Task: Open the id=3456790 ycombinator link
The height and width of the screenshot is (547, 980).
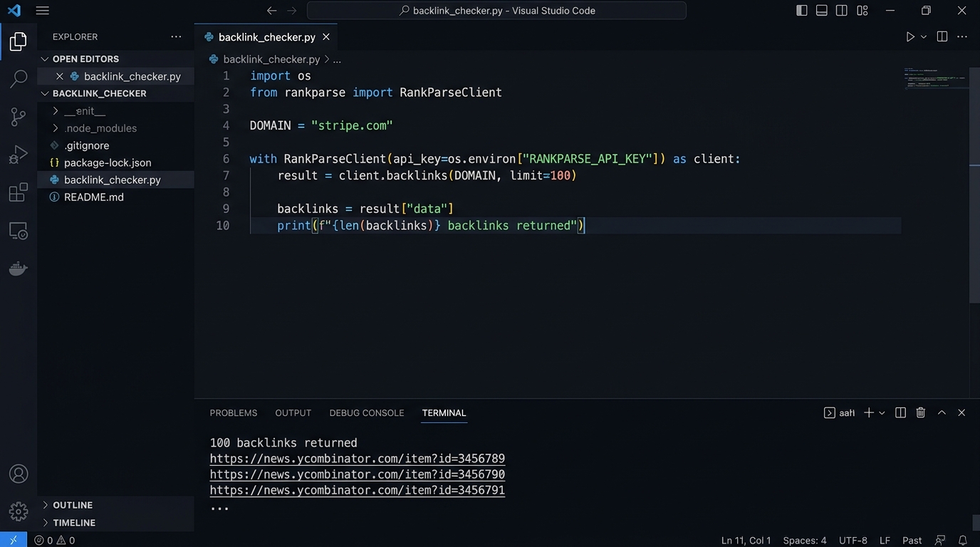Action: coord(358,474)
